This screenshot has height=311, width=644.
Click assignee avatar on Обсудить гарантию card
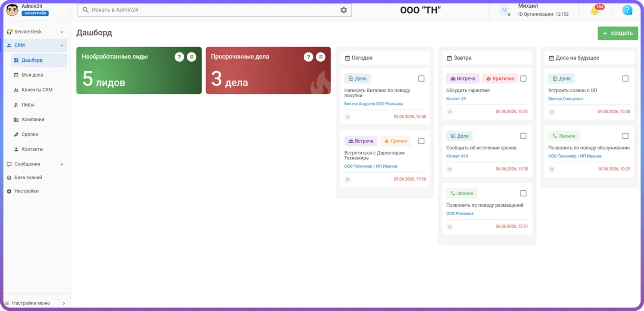(450, 112)
